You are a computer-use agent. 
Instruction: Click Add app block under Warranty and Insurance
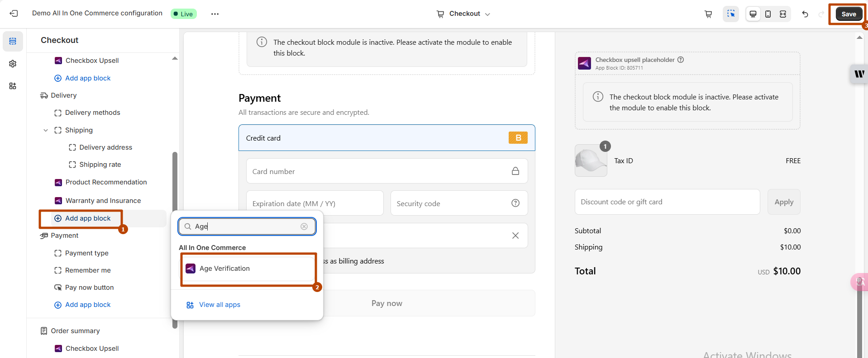pyautogui.click(x=87, y=218)
